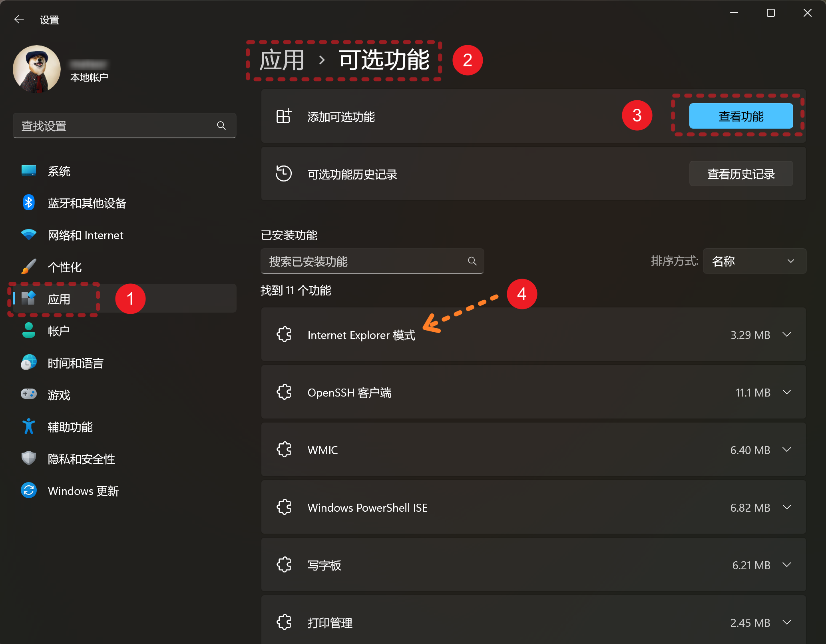Click the back arrow icon
Screen dimensions: 826x644
coord(19,19)
